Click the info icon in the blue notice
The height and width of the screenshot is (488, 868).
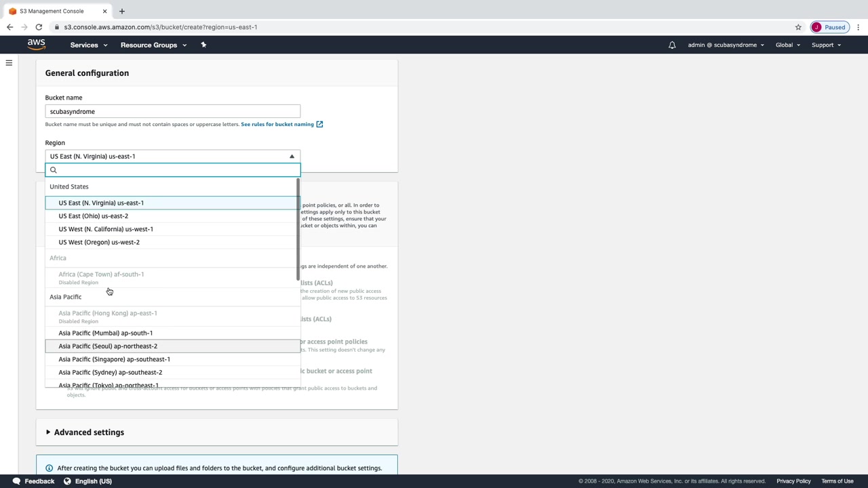pos(49,468)
